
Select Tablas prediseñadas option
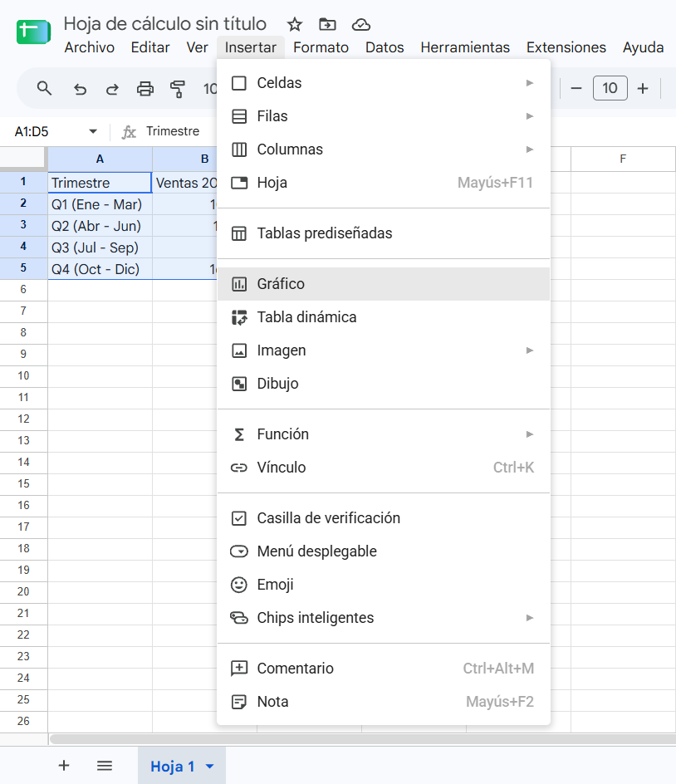tap(384, 233)
